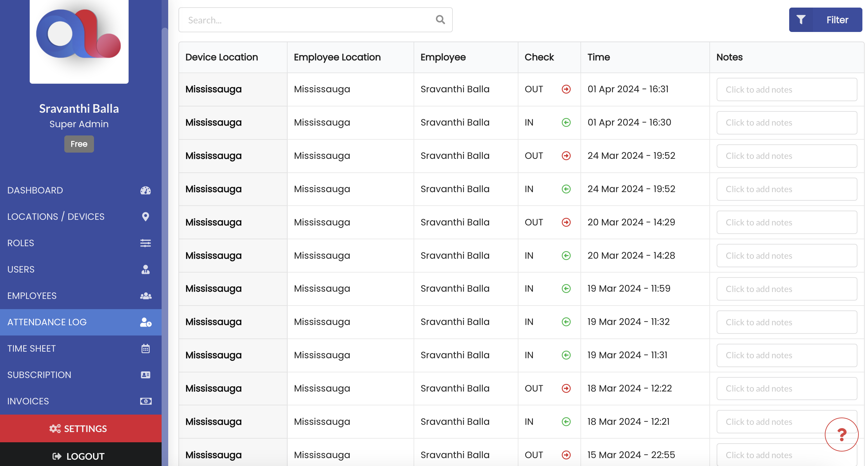868x466 pixels.
Task: Click IN icon for 19 Mar 11:31
Action: tap(566, 356)
